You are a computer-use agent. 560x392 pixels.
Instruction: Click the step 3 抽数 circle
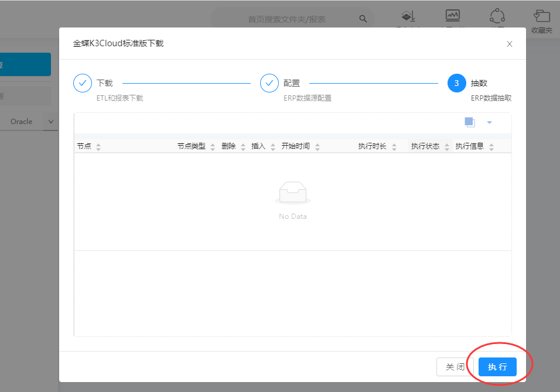tap(456, 83)
